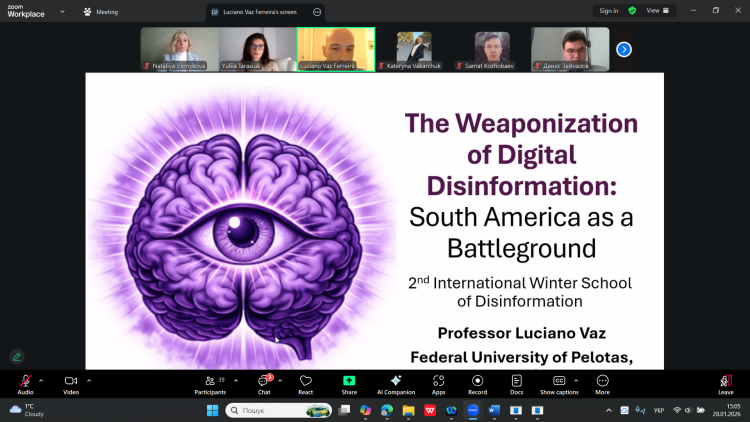Click the Sign in button
The height and width of the screenshot is (422, 750).
tap(608, 11)
